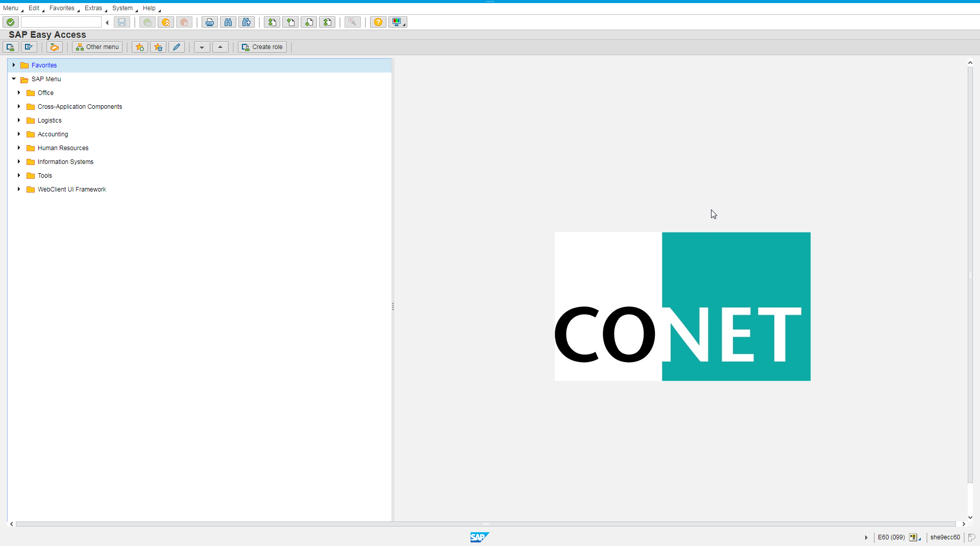Screen dimensions: 980x546
Task: Click the Previous Page icon
Action: coord(290,22)
